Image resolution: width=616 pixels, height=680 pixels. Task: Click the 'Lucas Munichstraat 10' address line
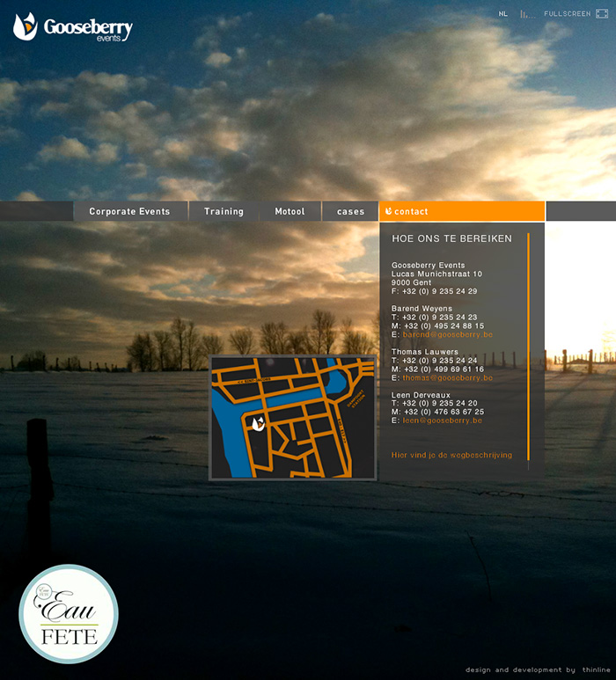[436, 274]
